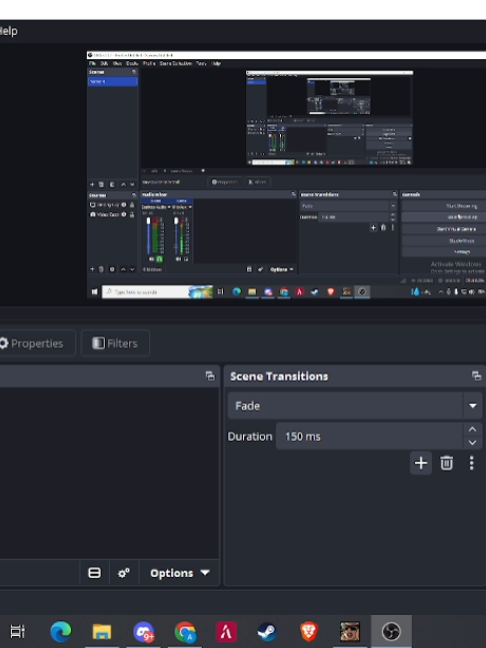Expand the mixer Options dropdown

click(x=179, y=573)
